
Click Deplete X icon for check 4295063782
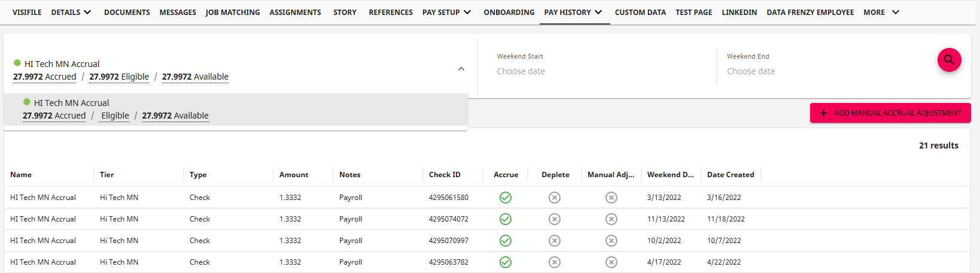[555, 262]
